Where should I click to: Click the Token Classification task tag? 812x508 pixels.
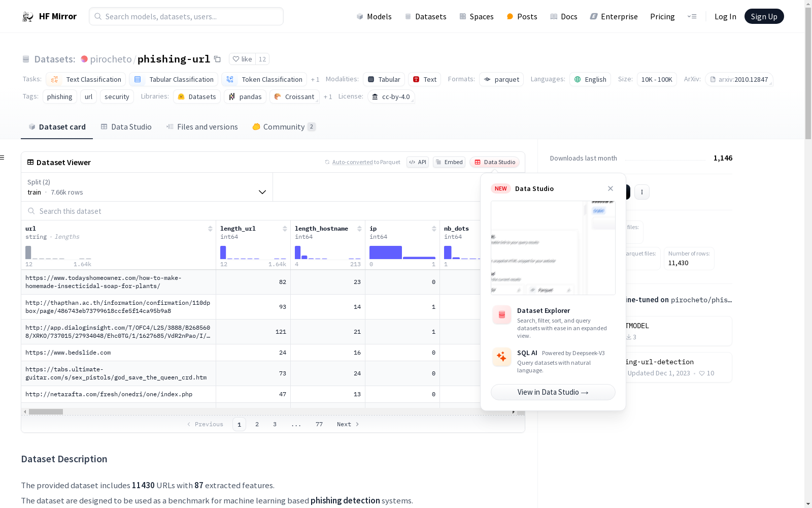tap(264, 79)
